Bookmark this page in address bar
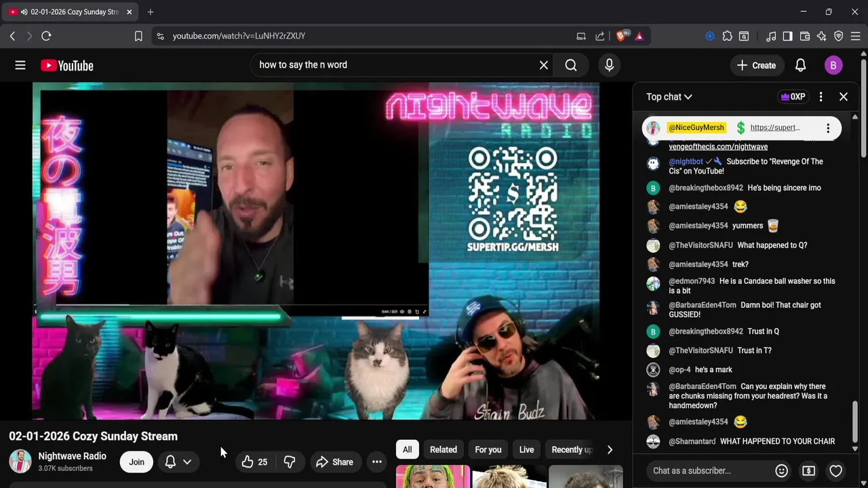 (x=138, y=36)
